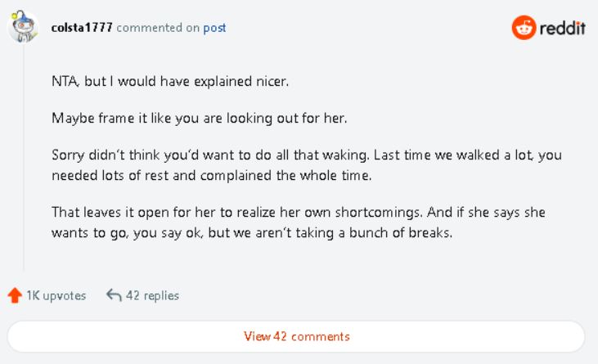Screen dimensions: 598x364
Task: Open the colsta1777 avatar image
Action: pos(22,27)
